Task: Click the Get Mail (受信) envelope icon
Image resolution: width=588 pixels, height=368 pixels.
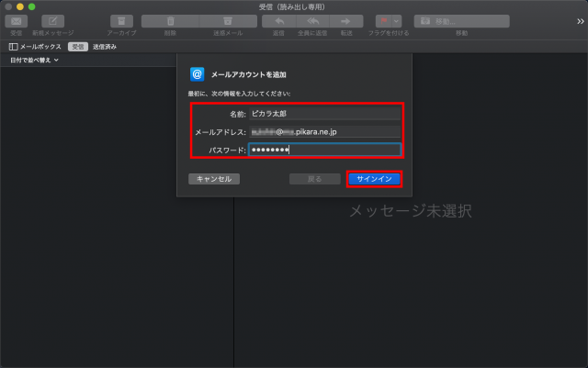Action: pos(17,21)
